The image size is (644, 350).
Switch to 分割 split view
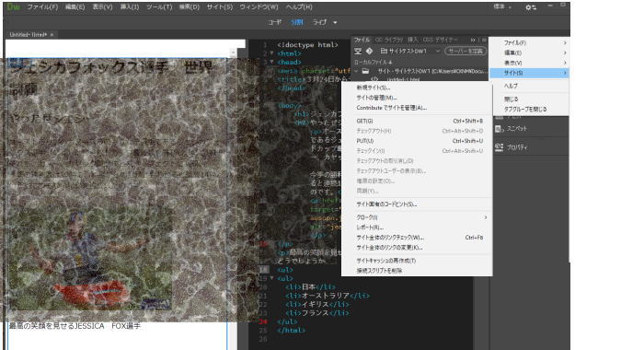click(x=296, y=22)
